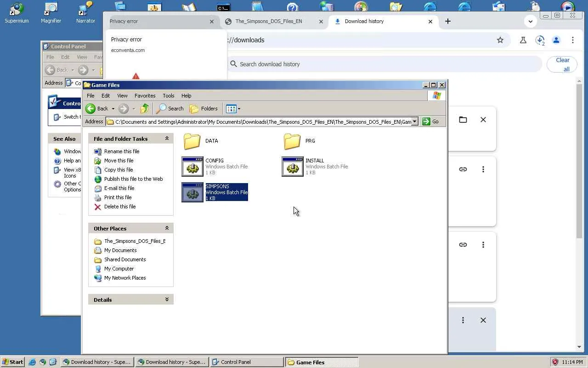Screen dimensions: 588x368
Task: Click the My Network Places icon
Action: coord(97,278)
